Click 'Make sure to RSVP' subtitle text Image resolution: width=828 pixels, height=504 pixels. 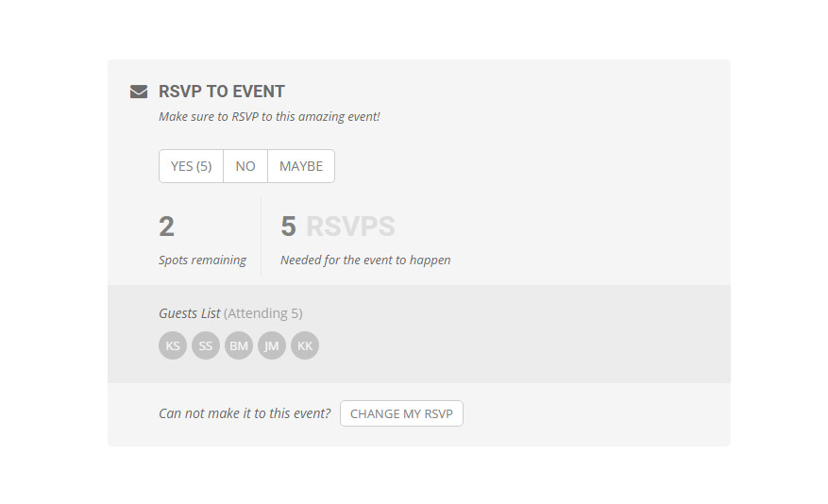point(269,117)
